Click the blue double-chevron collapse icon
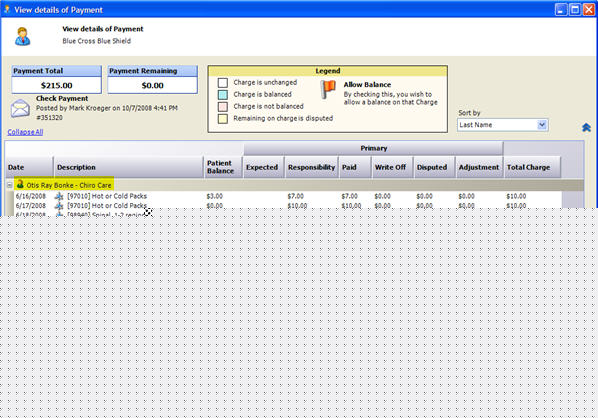598x418 pixels. 586,128
